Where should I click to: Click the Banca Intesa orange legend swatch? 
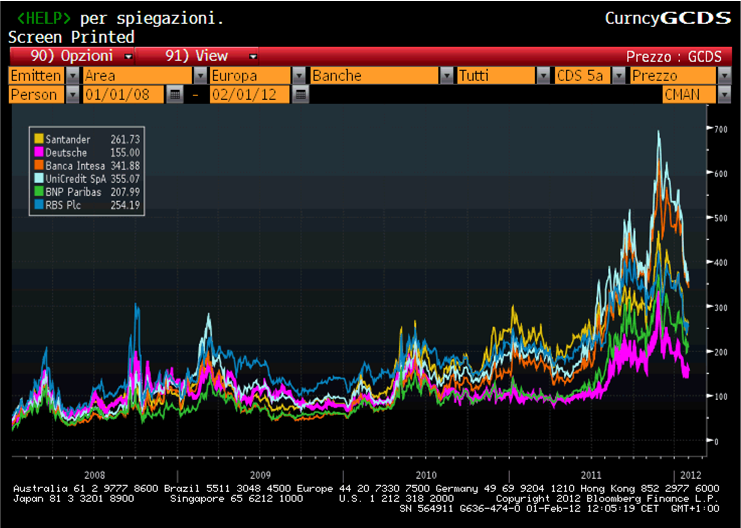click(x=39, y=165)
